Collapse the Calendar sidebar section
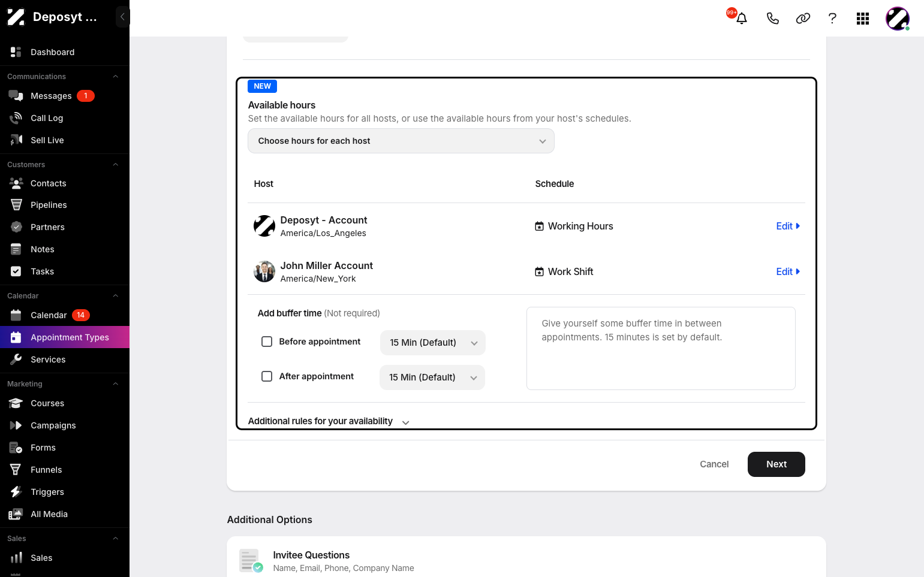The image size is (924, 577). [116, 296]
